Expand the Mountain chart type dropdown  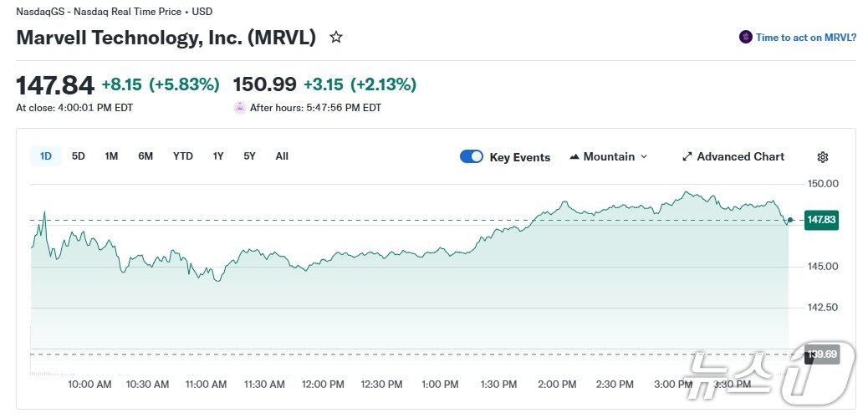[x=642, y=157]
